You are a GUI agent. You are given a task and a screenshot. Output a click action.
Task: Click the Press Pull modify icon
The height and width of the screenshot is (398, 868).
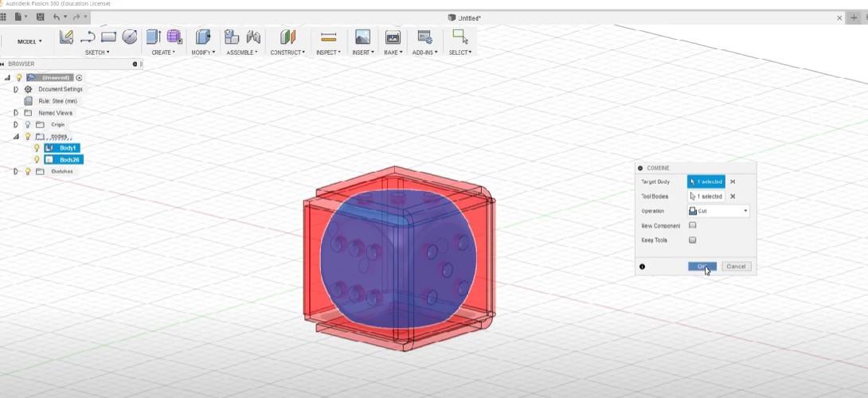point(203,37)
